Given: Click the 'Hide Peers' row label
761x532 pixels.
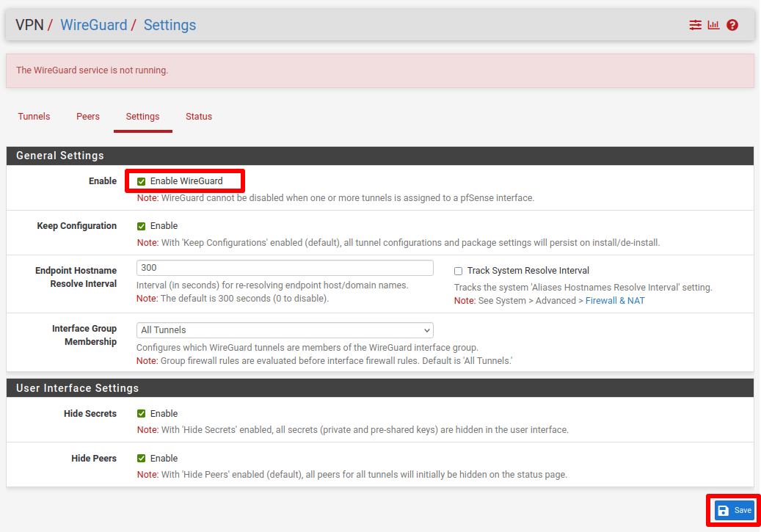Looking at the screenshot, I should 94,458.
